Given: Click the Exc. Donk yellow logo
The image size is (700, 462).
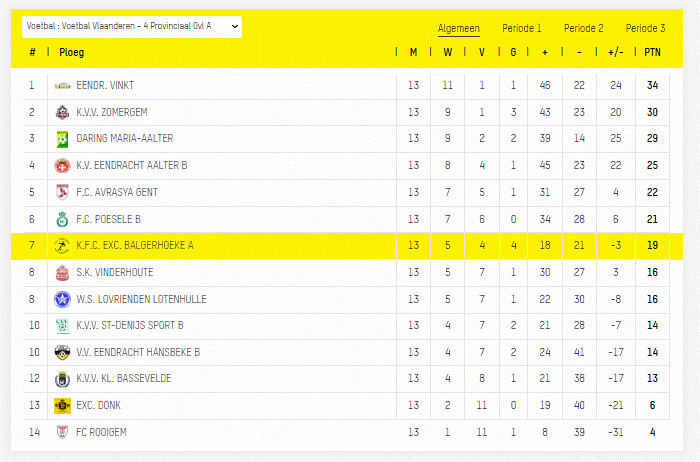Looking at the screenshot, I should (x=62, y=405).
